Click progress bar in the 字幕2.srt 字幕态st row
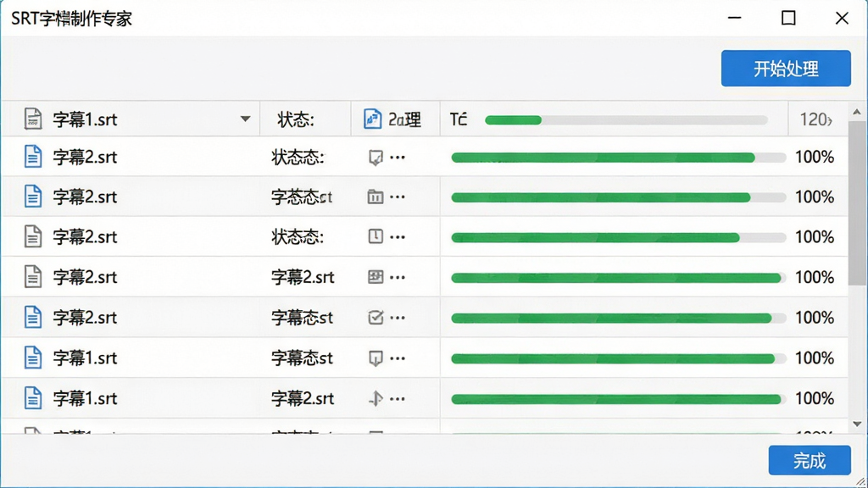This screenshot has height=488, width=868. [618, 319]
